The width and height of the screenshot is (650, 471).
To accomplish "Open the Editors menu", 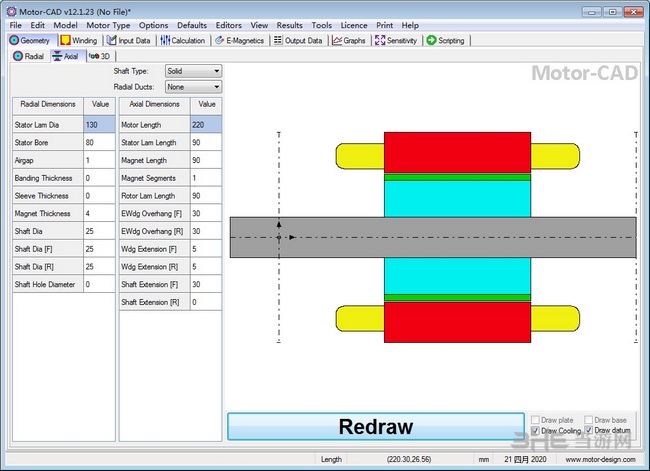I will [x=228, y=25].
